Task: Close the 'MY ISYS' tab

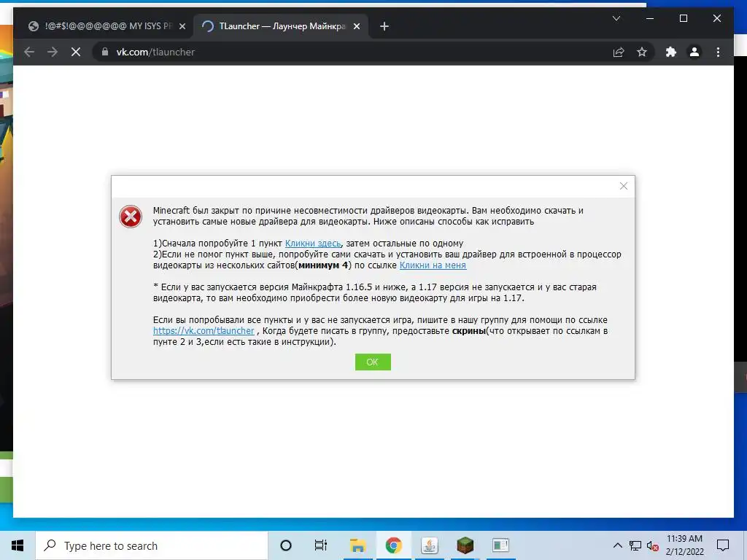Action: [x=182, y=27]
